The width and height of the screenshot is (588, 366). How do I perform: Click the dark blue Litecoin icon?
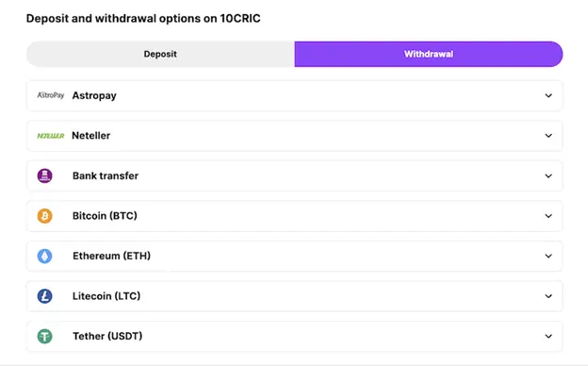click(44, 296)
